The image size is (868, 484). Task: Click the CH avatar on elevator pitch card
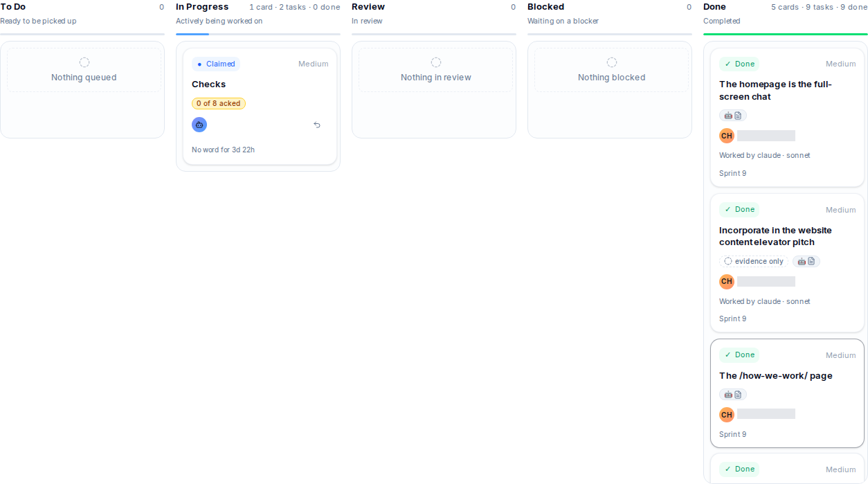(727, 281)
